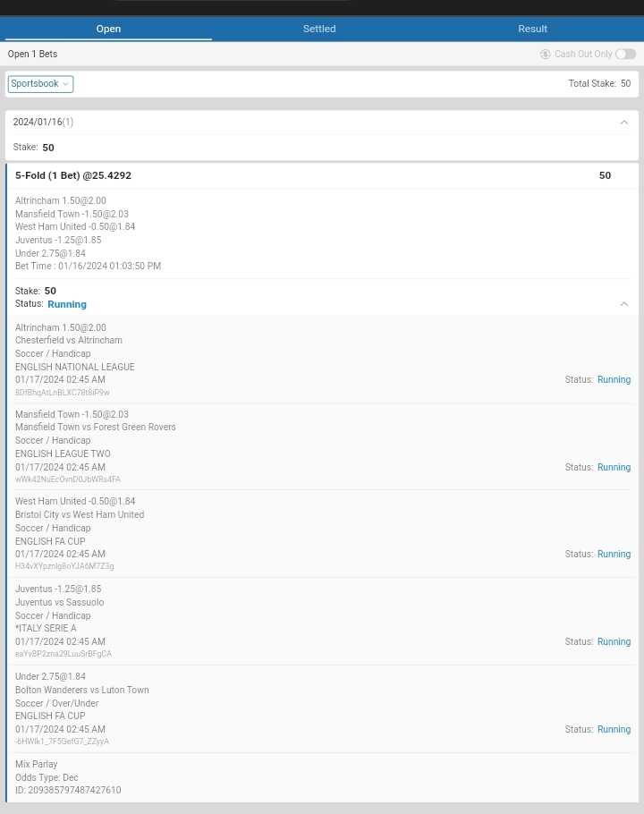Switch to the Open bets tab
Screen dimensions: 644x814
(x=108, y=29)
